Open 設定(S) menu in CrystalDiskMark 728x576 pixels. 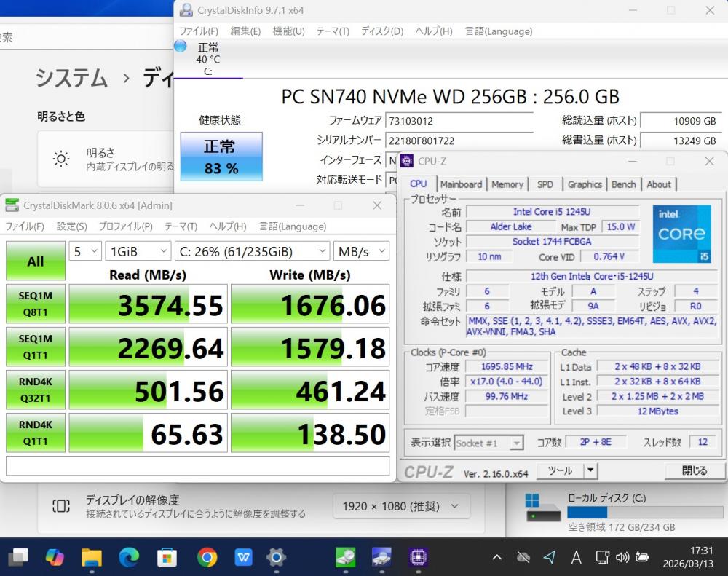(71, 226)
